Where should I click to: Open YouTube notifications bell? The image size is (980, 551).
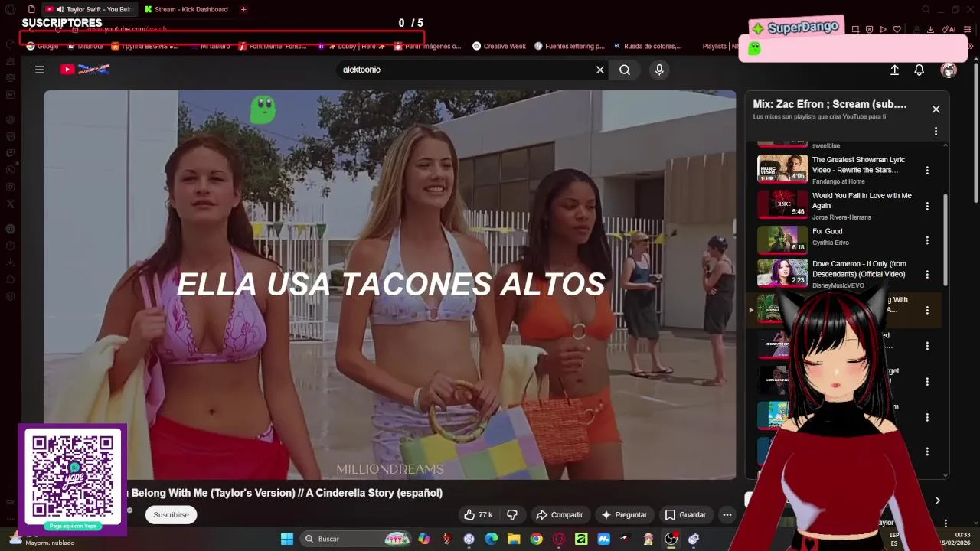(920, 70)
